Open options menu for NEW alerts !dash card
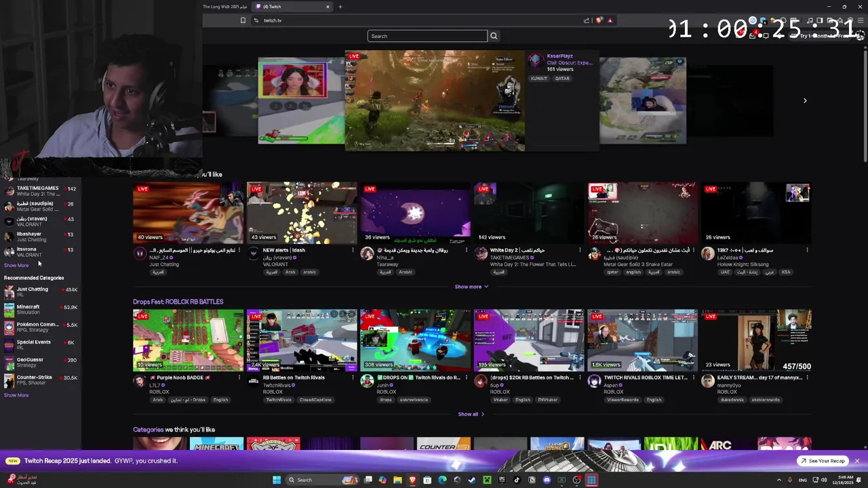The width and height of the screenshot is (868, 488). pyautogui.click(x=353, y=250)
